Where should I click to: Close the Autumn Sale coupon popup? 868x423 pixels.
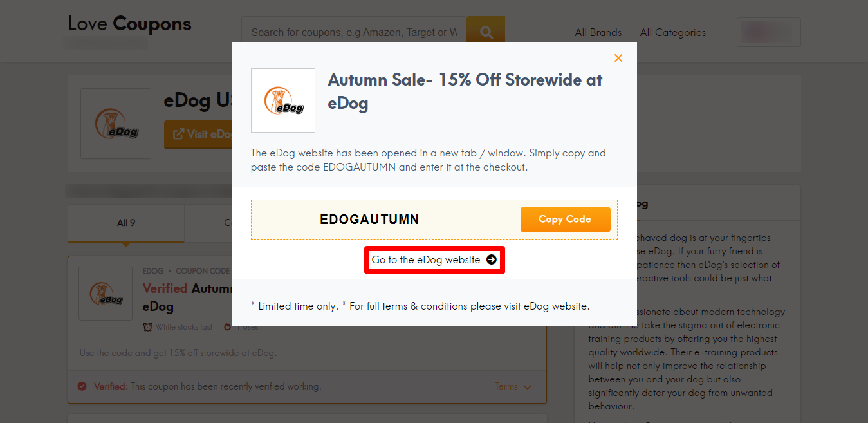click(x=618, y=57)
